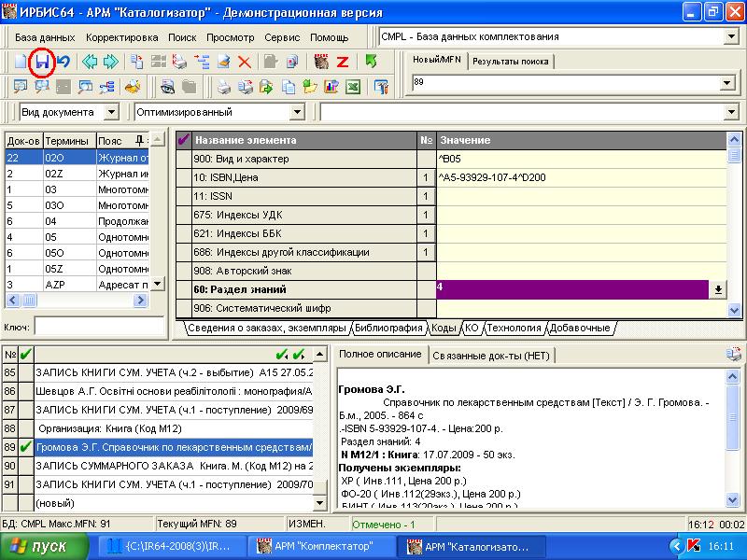Create a new record with blank page icon
The image size is (747, 560).
(x=21, y=63)
